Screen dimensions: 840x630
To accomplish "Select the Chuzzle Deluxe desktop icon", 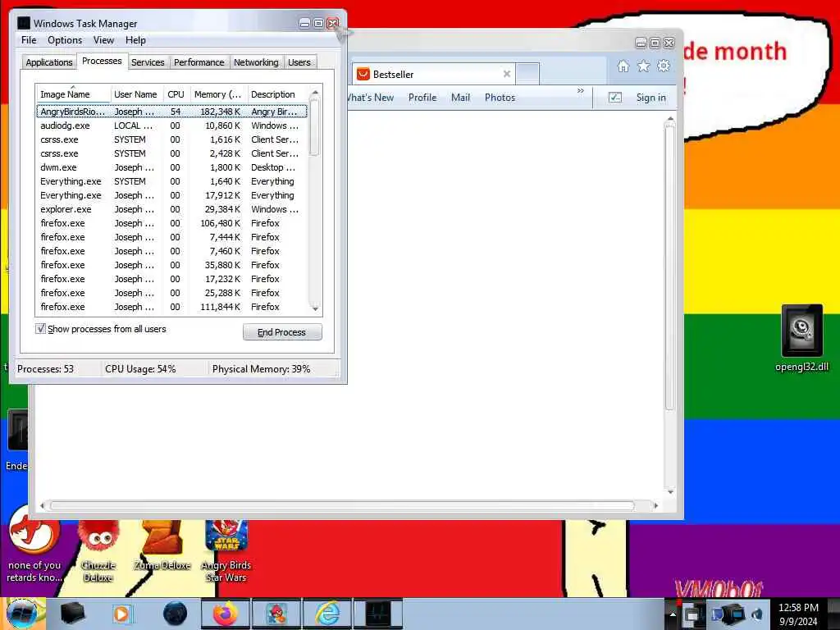I will point(98,552).
